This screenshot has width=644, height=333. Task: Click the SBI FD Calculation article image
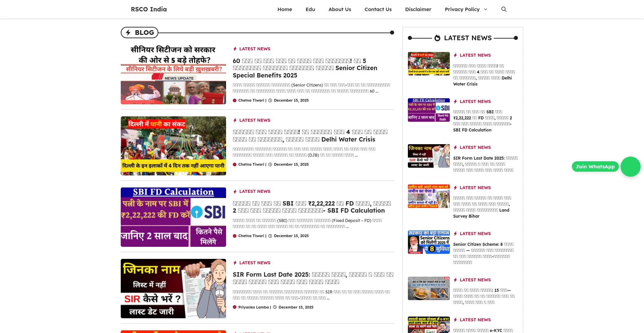coord(173,217)
